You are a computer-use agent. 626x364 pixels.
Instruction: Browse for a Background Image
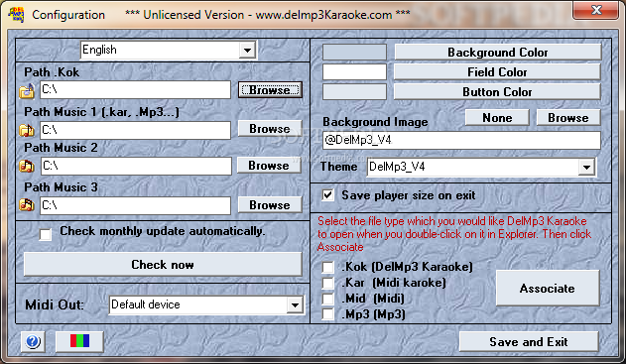pos(568,118)
